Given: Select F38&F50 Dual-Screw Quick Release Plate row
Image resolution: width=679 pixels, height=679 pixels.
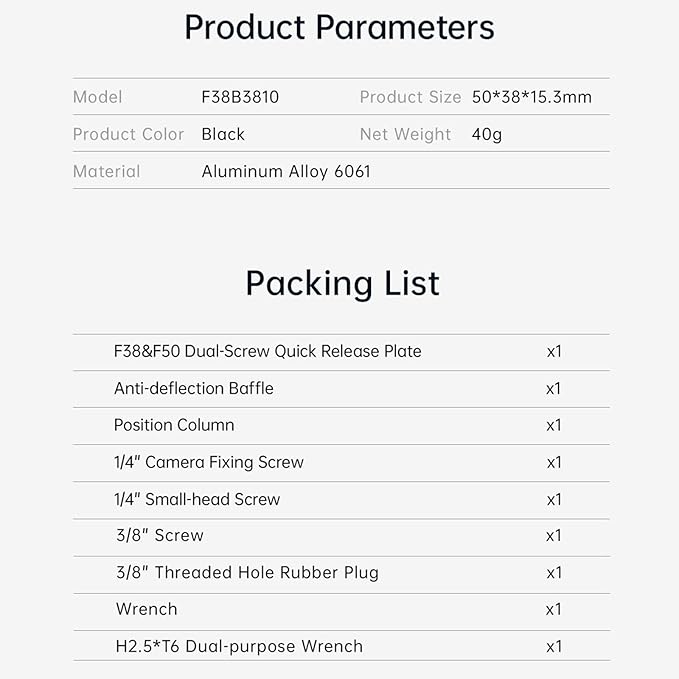Looking at the screenshot, I should click(268, 351).
